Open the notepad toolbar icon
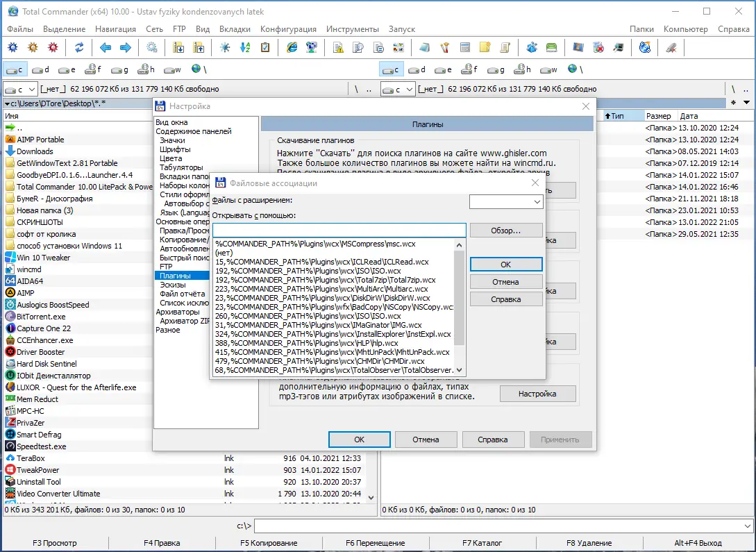Screen dimensions: 756x552 pos(425,47)
